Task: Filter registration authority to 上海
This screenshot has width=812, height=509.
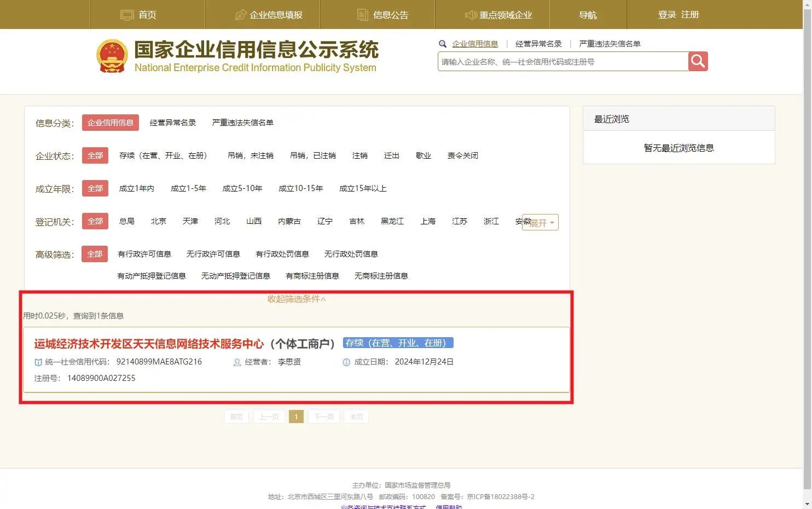Action: [428, 221]
